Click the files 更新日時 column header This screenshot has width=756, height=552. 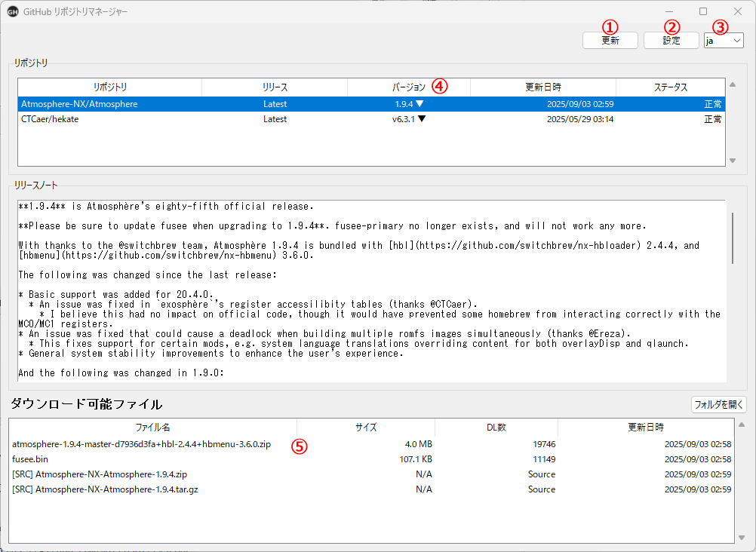coord(646,427)
